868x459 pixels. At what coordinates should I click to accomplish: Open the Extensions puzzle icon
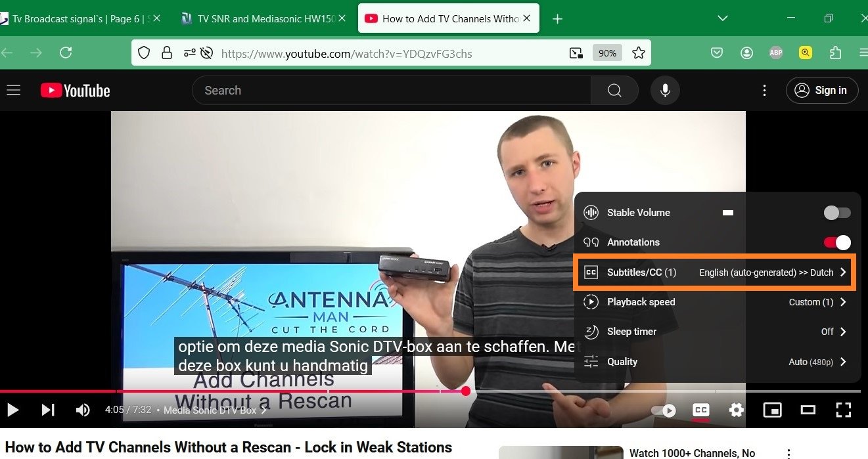pyautogui.click(x=835, y=53)
